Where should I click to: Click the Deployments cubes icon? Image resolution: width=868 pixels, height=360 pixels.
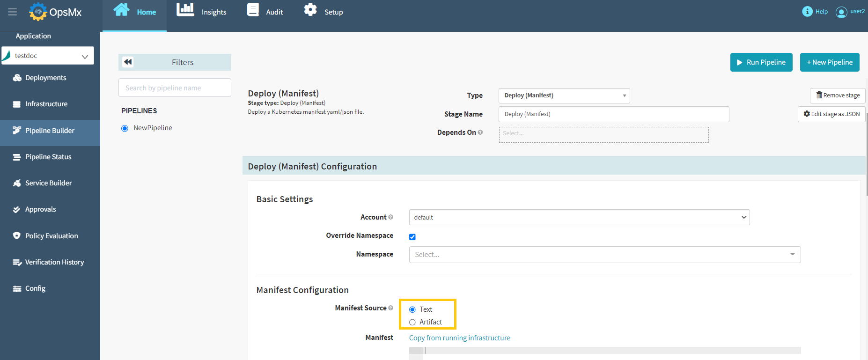(17, 78)
